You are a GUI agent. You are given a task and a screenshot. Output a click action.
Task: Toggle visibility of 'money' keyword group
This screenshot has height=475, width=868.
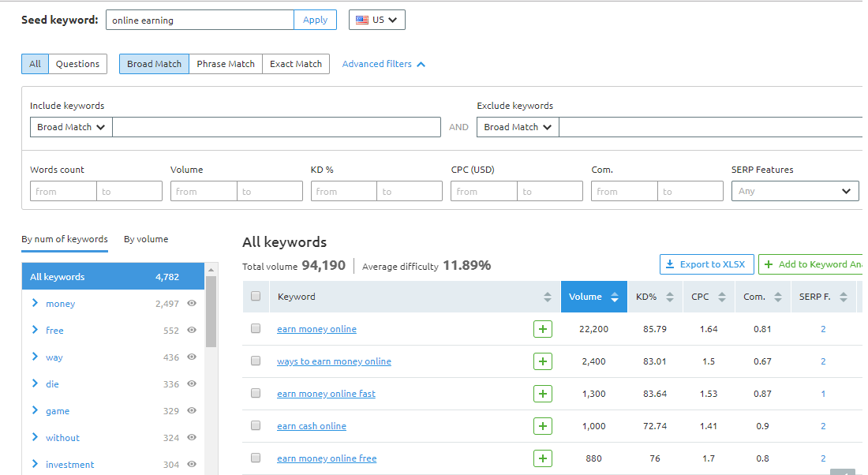[x=192, y=303]
